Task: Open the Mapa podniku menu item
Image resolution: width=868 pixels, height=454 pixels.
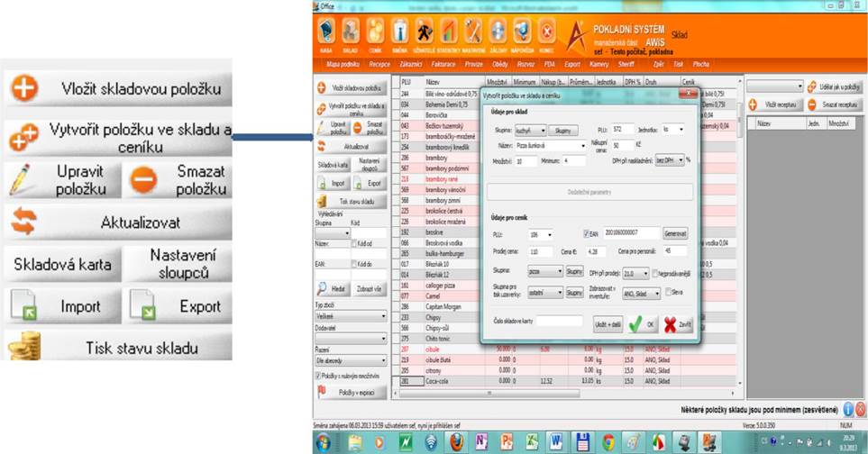Action: [x=343, y=64]
